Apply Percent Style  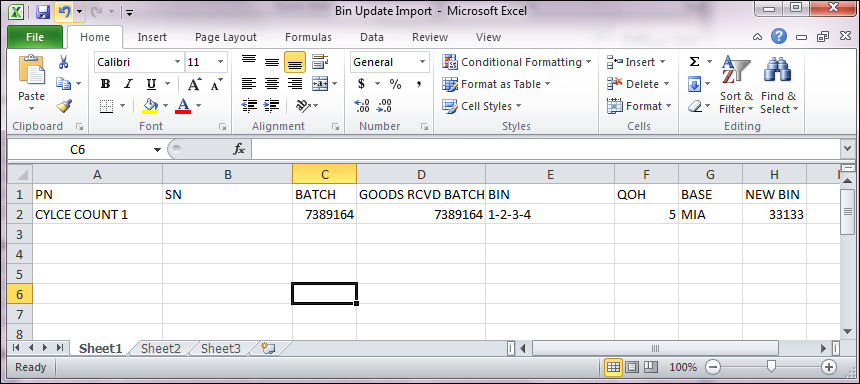[x=395, y=84]
